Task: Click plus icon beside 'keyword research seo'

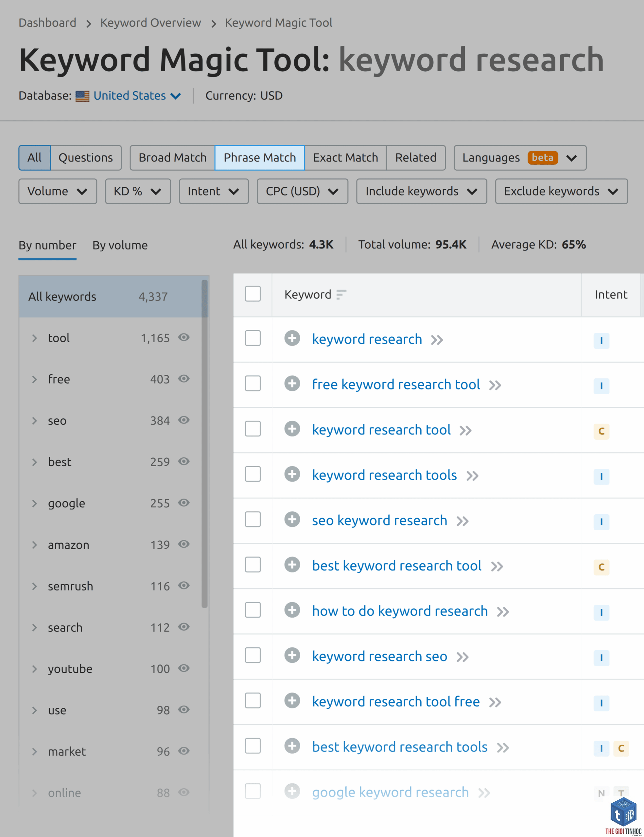Action: [x=292, y=655]
